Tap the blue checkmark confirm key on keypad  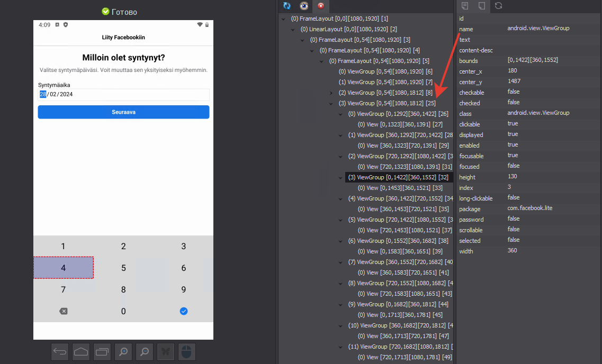(184, 311)
